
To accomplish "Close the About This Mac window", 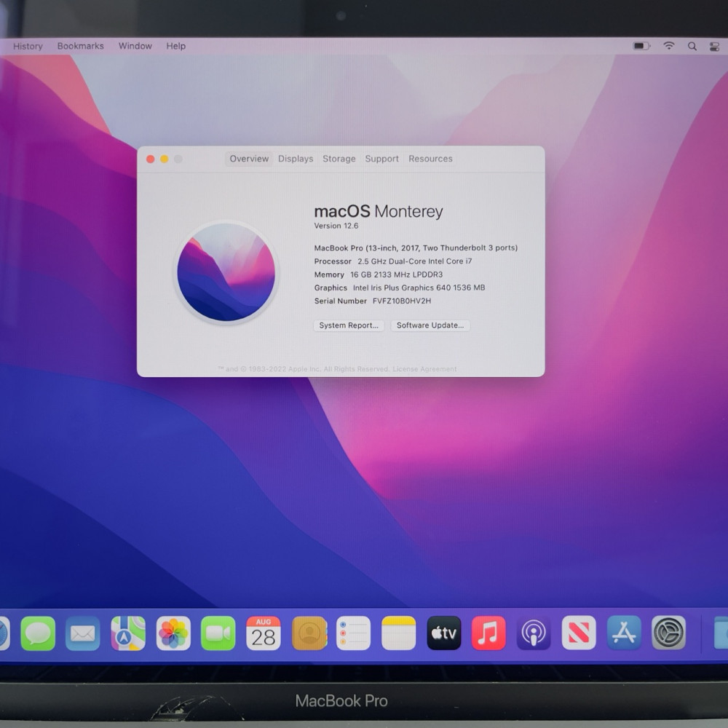I will point(151,159).
